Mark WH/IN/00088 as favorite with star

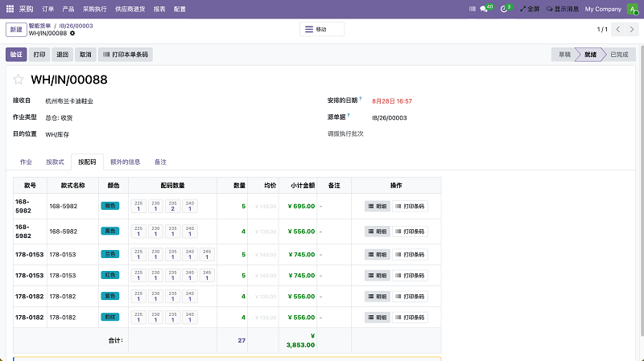(18, 79)
